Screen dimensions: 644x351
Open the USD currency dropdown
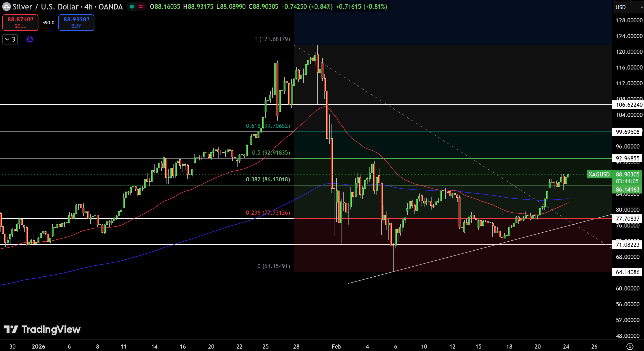(629, 7)
